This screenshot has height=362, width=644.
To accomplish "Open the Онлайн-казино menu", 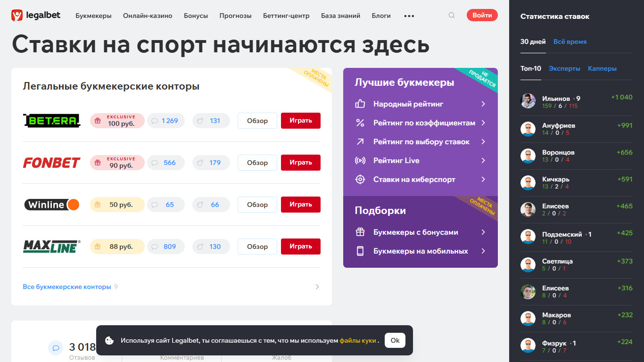I will coord(148,16).
